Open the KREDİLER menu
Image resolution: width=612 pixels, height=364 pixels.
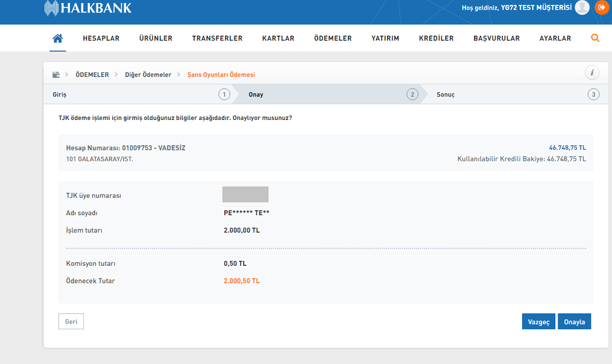437,38
